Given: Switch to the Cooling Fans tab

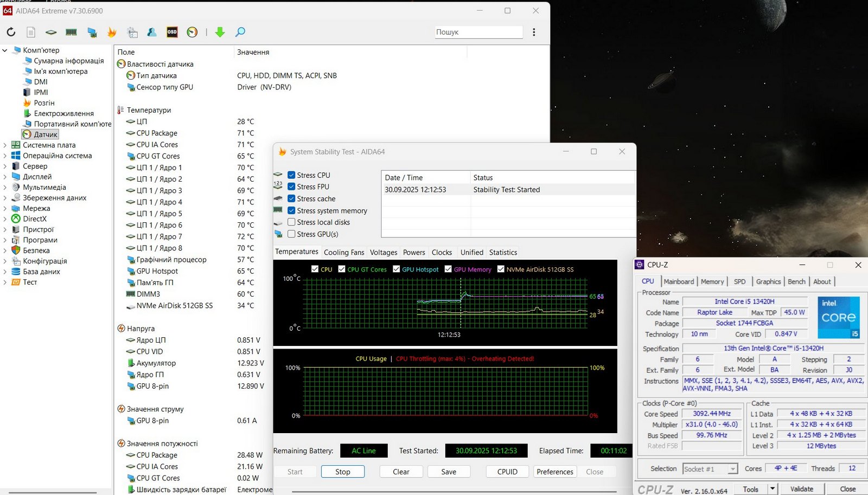Looking at the screenshot, I should coord(344,252).
